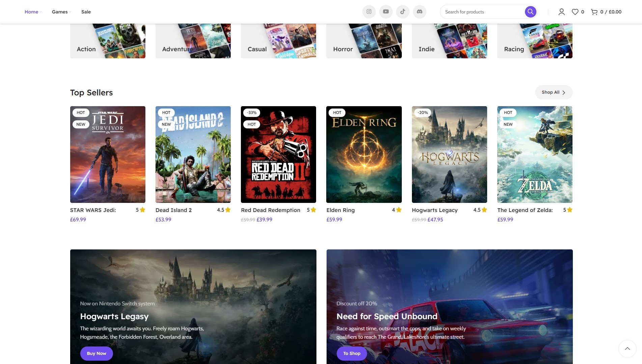Viewport: 642px width, 364px height.
Task: Click the purple search magnifier button
Action: click(530, 12)
